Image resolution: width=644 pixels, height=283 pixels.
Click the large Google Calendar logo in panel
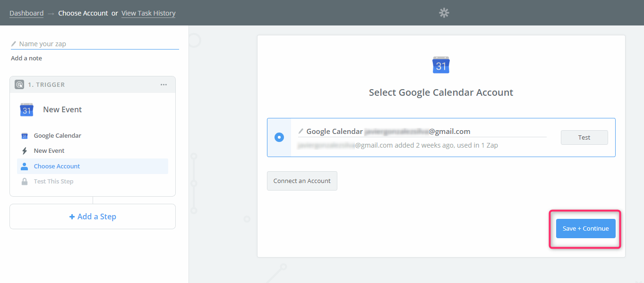coord(441,65)
